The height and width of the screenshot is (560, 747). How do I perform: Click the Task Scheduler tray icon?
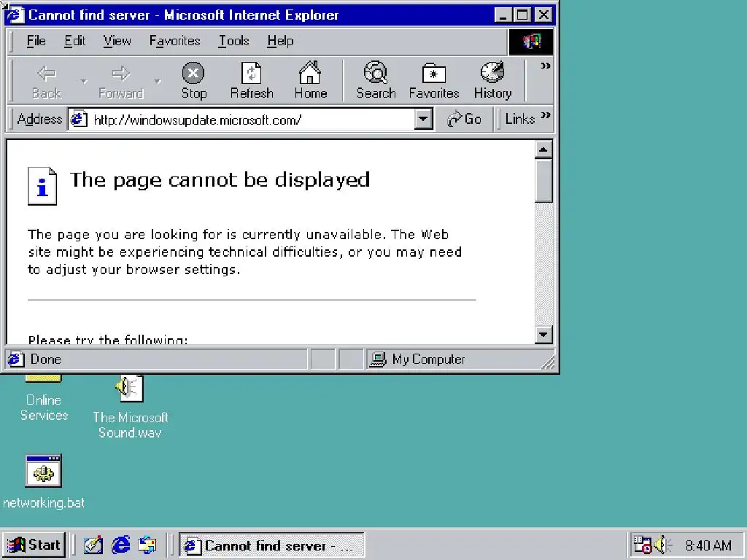pyautogui.click(x=642, y=545)
